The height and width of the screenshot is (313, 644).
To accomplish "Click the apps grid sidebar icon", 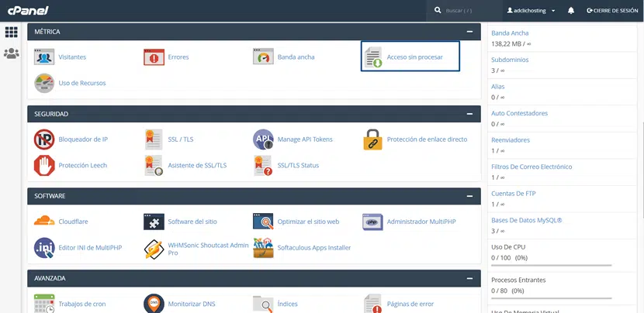I will 11,32.
